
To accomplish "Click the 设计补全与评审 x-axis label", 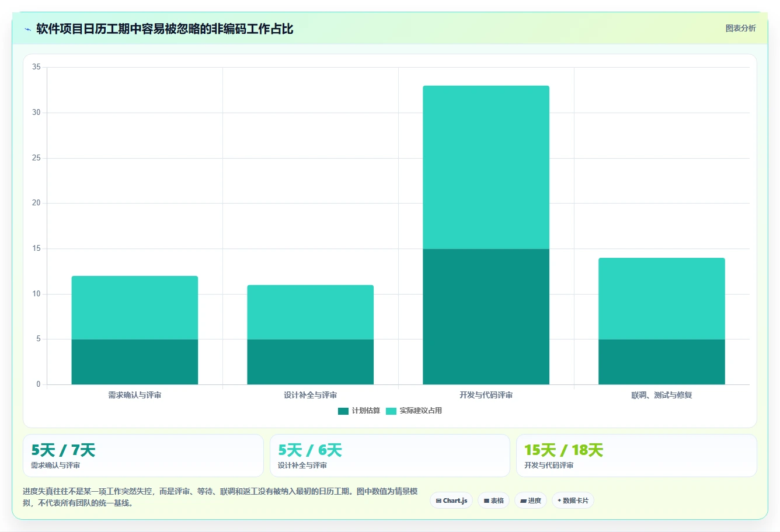I will click(x=311, y=395).
